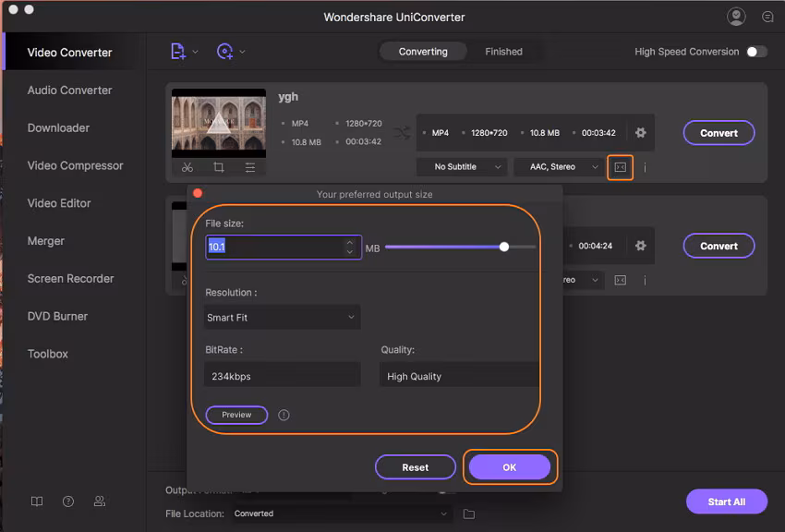This screenshot has width=785, height=532.
Task: Open the No Subtitle dropdown
Action: click(x=462, y=166)
